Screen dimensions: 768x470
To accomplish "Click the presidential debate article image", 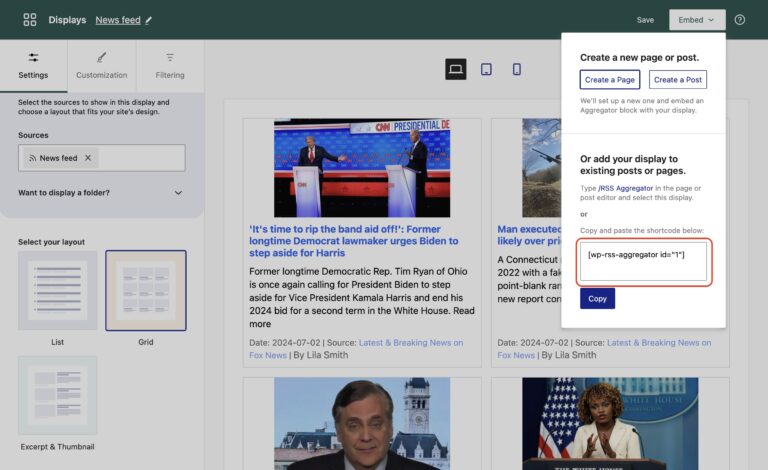I will click(362, 168).
